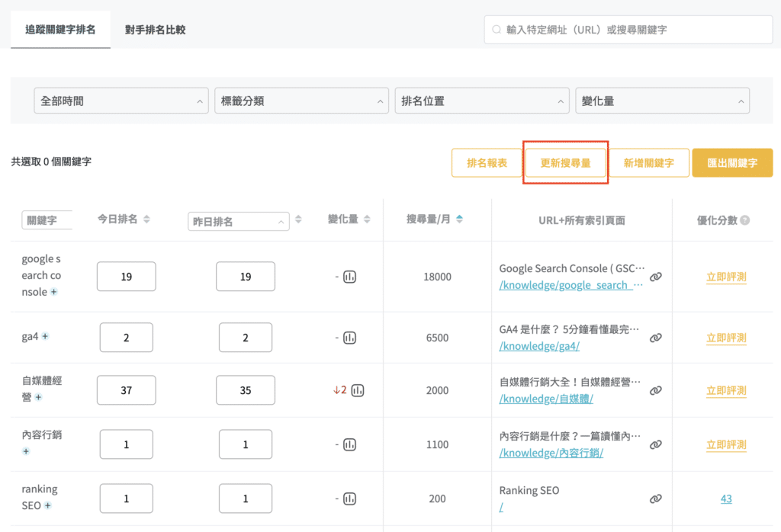The width and height of the screenshot is (781, 532).
Task: Sort by the 變化量 column arrows
Action: [367, 220]
